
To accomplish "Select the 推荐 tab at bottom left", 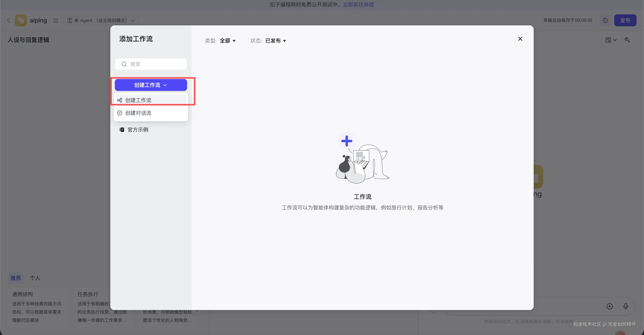I will pyautogui.click(x=15, y=278).
